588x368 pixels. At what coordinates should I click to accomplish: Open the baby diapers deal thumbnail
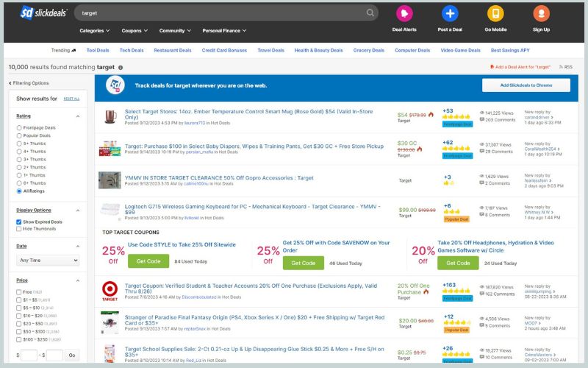[110, 149]
